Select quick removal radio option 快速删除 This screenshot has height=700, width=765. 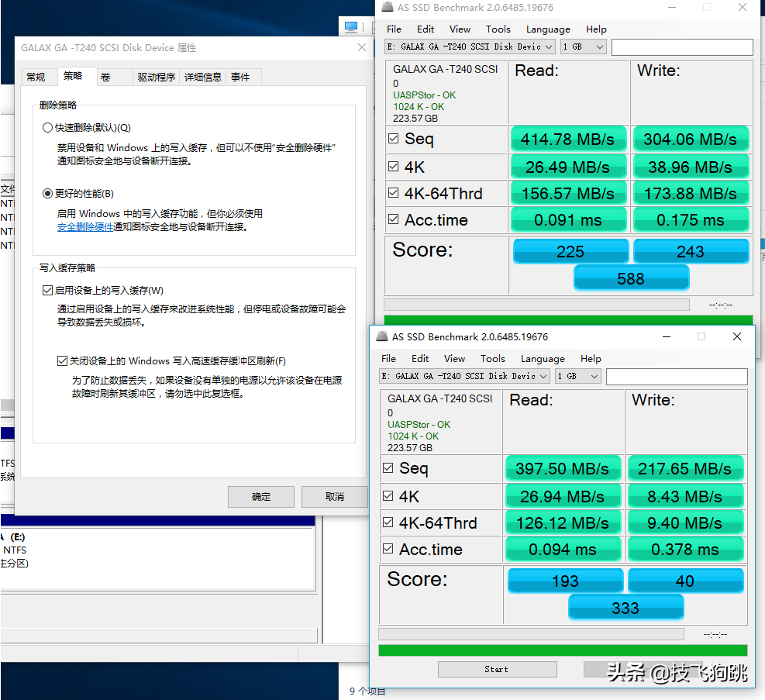pyautogui.click(x=47, y=128)
